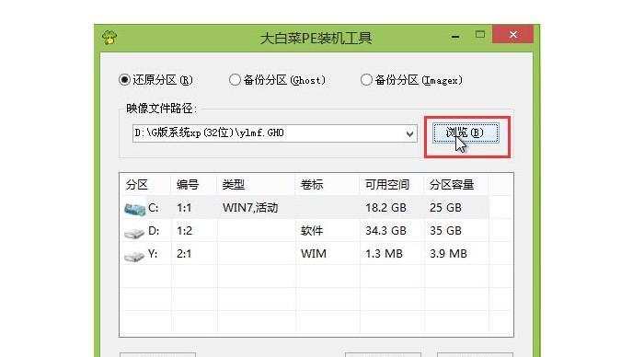
Task: Select the WIN7,活动 type cell
Action: (250, 208)
